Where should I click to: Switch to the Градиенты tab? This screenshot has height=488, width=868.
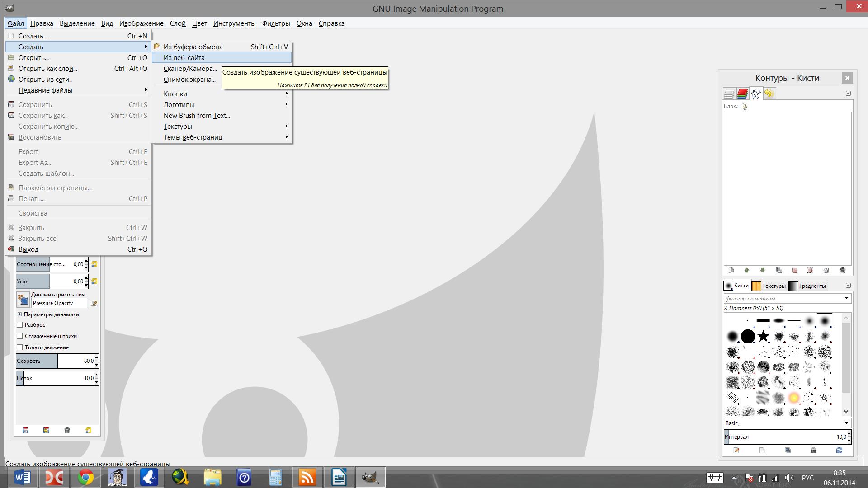coord(808,286)
